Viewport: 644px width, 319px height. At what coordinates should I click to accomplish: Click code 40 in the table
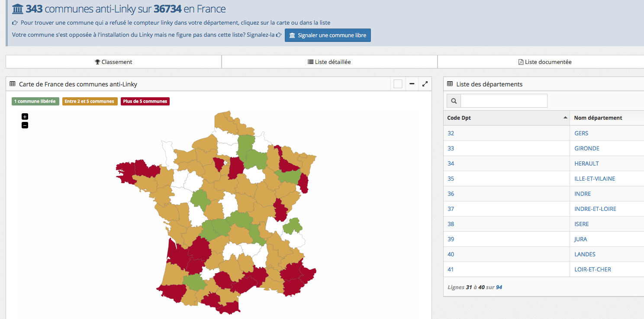coord(451,254)
